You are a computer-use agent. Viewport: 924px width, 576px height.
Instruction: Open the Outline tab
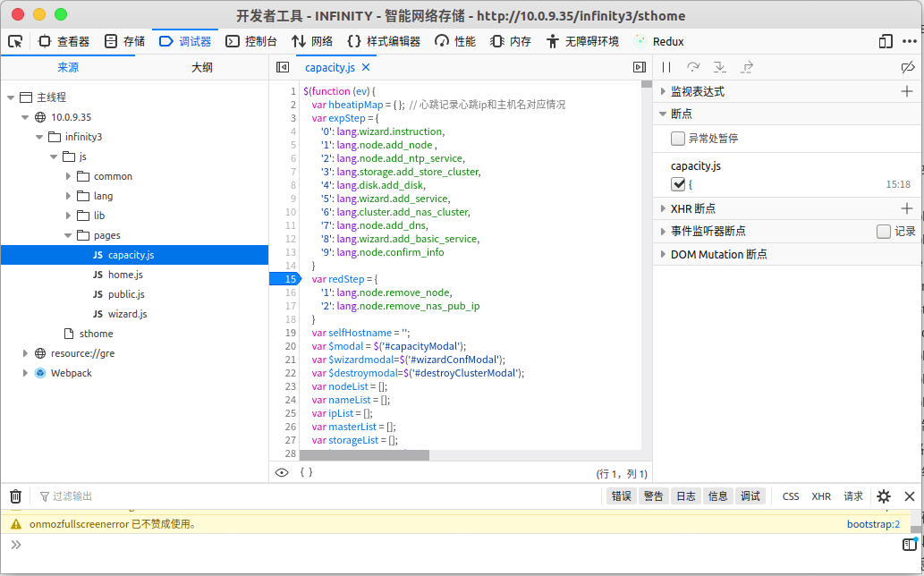click(x=201, y=68)
